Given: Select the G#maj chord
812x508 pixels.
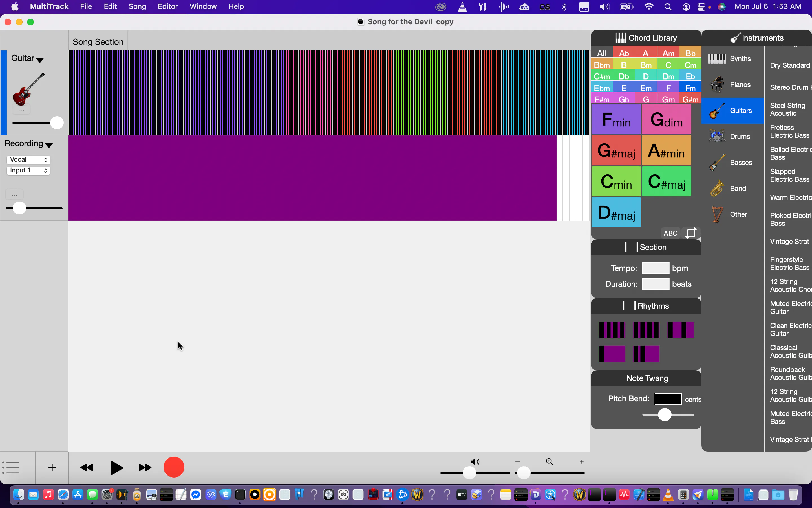Looking at the screenshot, I should coord(616,150).
